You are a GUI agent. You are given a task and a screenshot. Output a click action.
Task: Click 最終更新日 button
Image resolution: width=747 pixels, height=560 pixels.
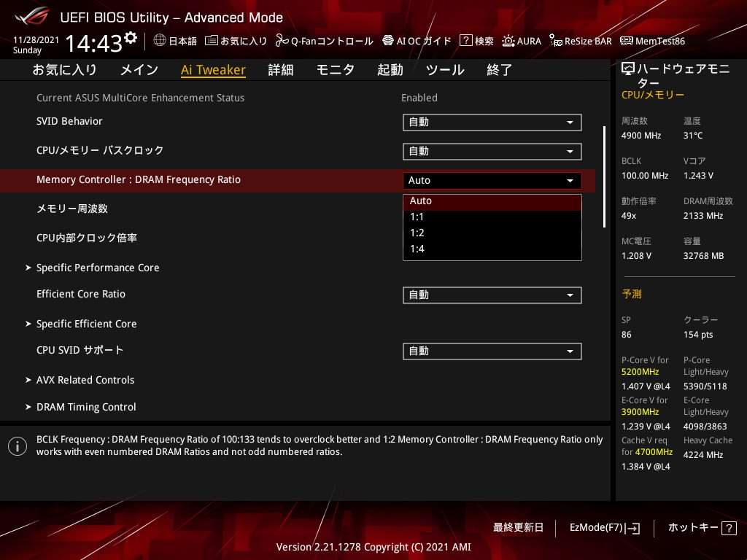tap(519, 528)
